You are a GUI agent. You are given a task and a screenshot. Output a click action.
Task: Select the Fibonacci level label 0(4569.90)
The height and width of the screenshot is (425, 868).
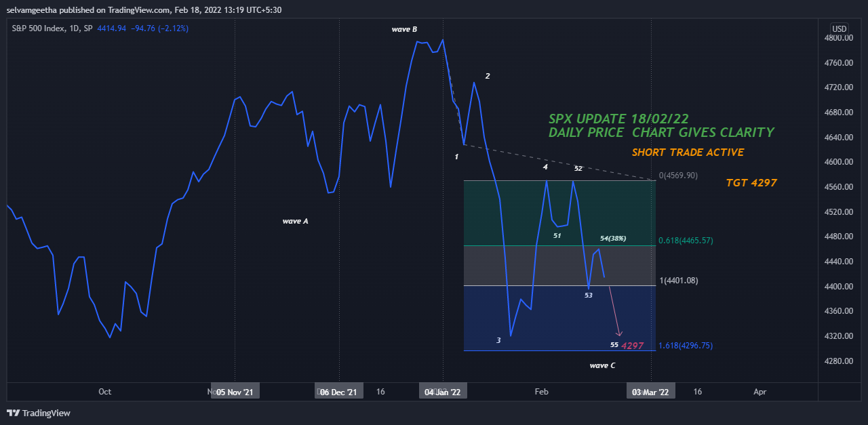click(677, 175)
